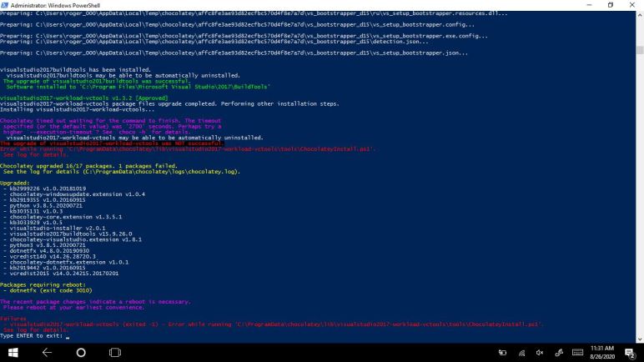This screenshot has width=644, height=362.
Task: Close the Administrator PowerShell window
Action: pos(633,5)
